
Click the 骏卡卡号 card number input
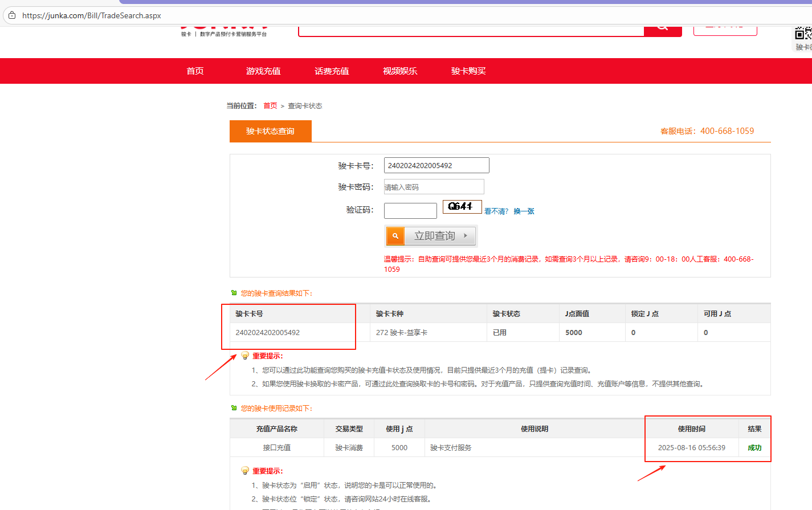click(436, 165)
